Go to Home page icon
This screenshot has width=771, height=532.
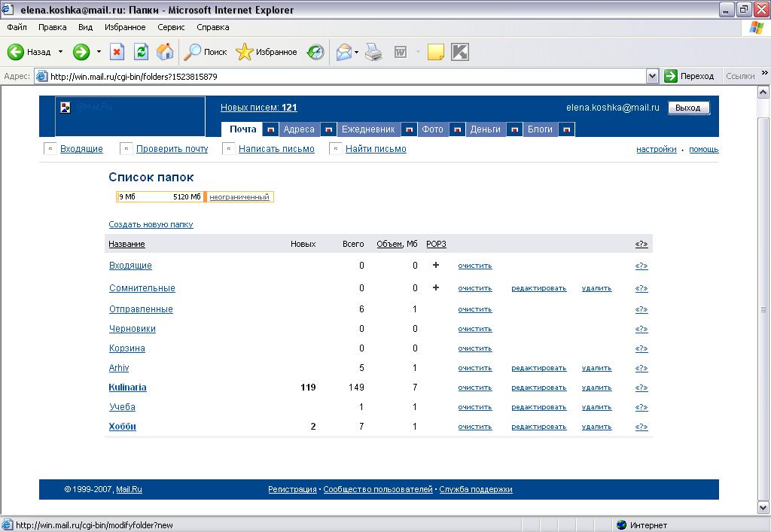(165, 52)
